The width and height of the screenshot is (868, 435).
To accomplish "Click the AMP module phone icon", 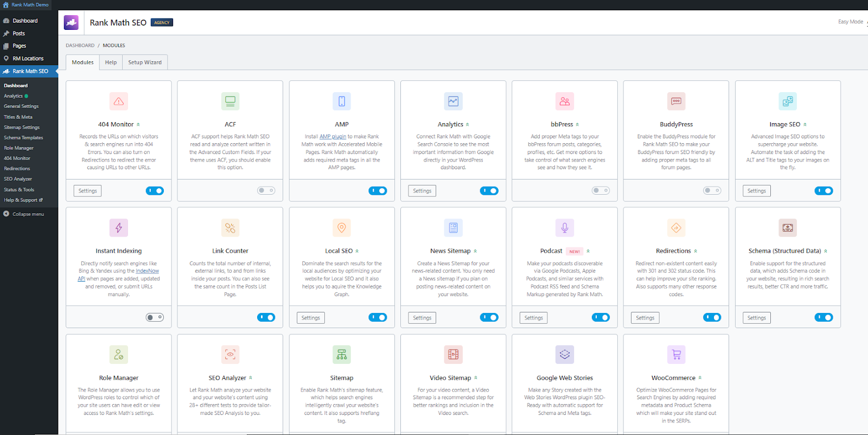I will click(342, 101).
